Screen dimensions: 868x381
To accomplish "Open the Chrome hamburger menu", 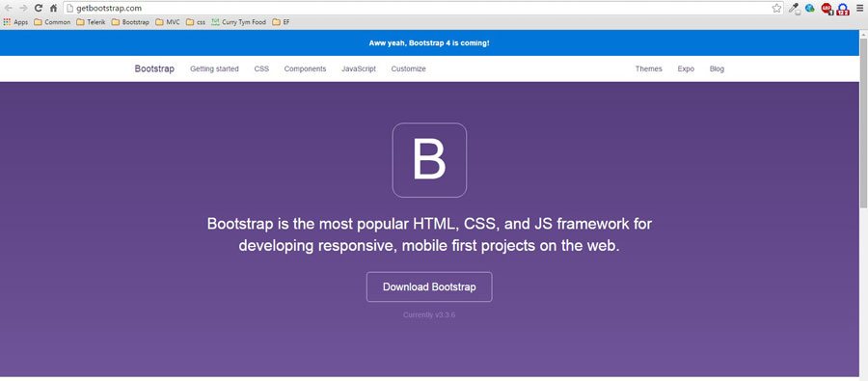I will 859,8.
